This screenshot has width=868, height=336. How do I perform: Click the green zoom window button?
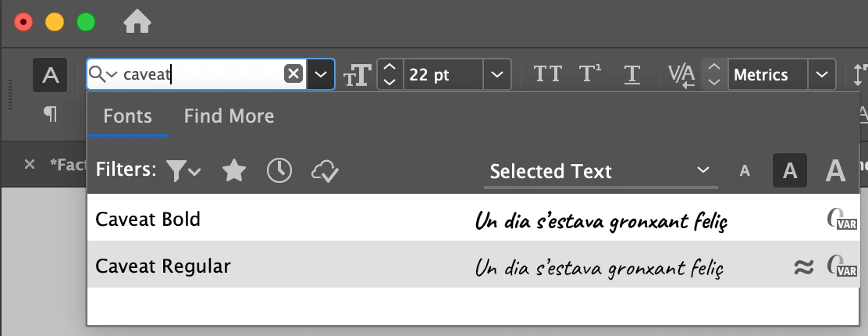pos(86,23)
